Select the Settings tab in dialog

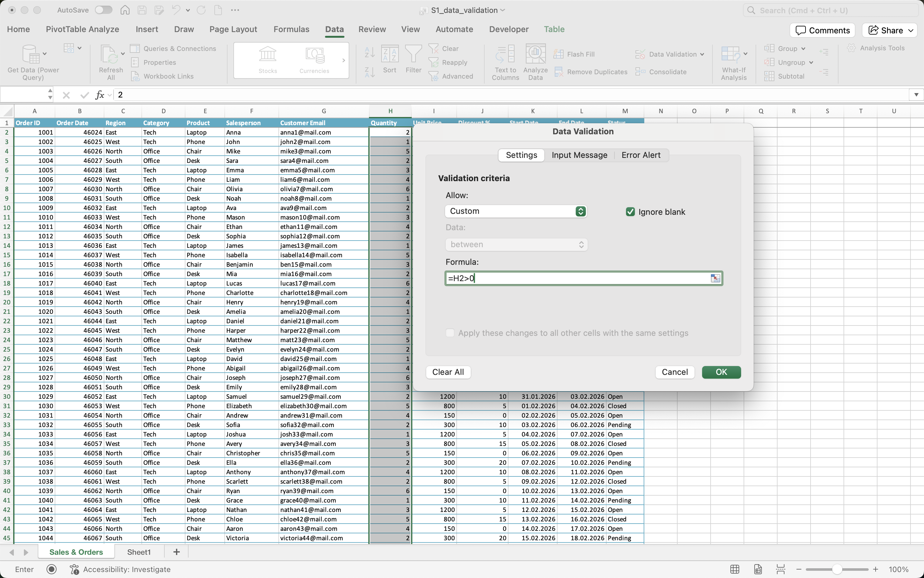click(x=521, y=155)
